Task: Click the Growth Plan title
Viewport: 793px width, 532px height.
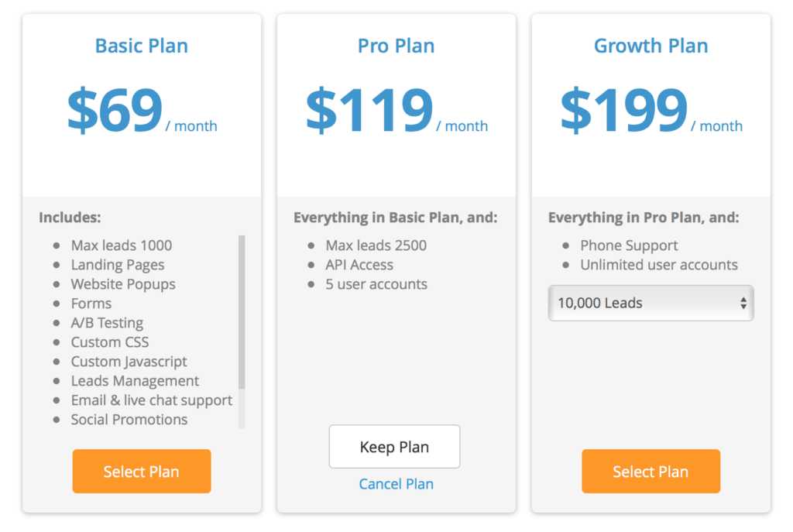Action: click(x=651, y=46)
